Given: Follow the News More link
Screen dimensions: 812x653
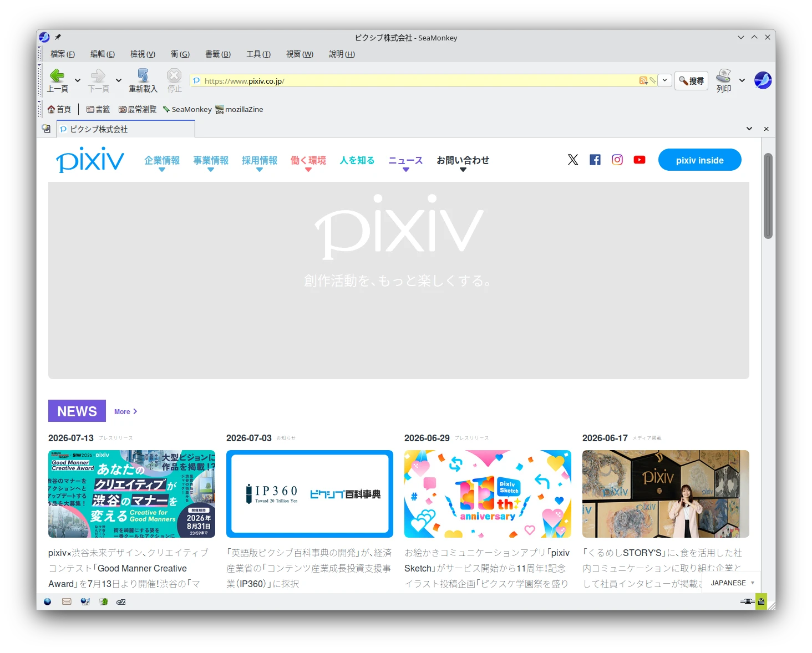Looking at the screenshot, I should coord(125,411).
